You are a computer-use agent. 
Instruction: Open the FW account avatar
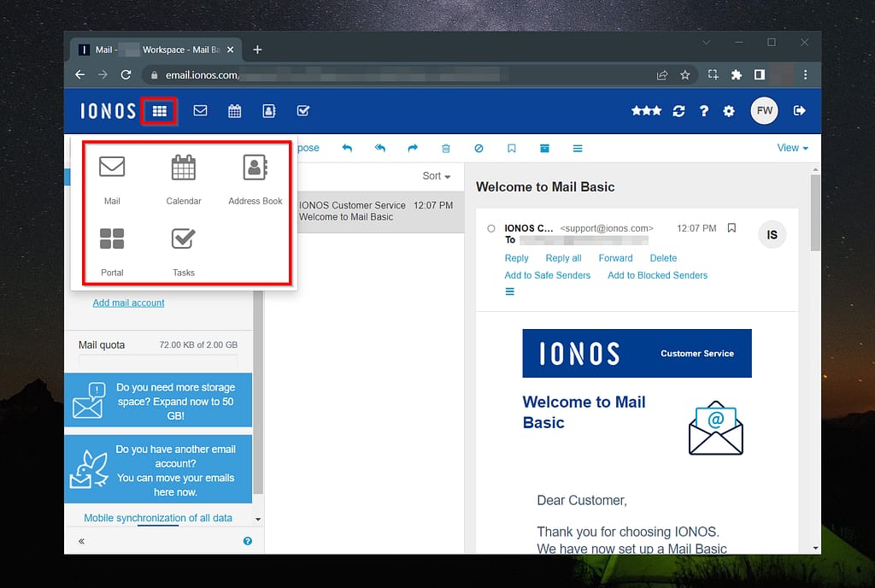[764, 110]
